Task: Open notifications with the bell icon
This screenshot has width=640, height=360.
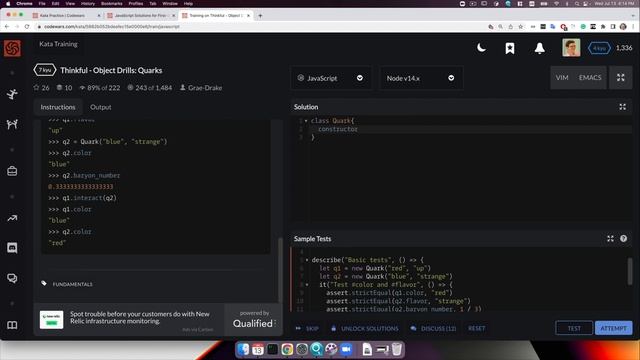Action: 540,48
